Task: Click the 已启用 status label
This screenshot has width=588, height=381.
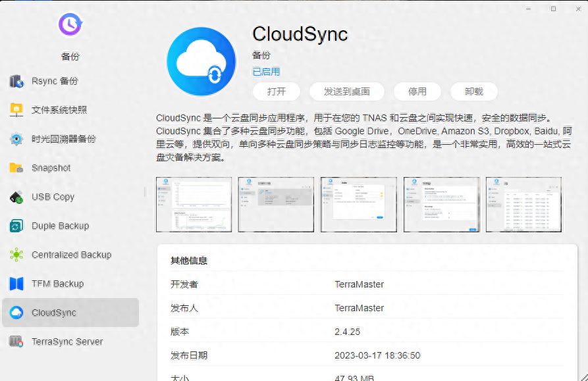Action: click(x=266, y=72)
